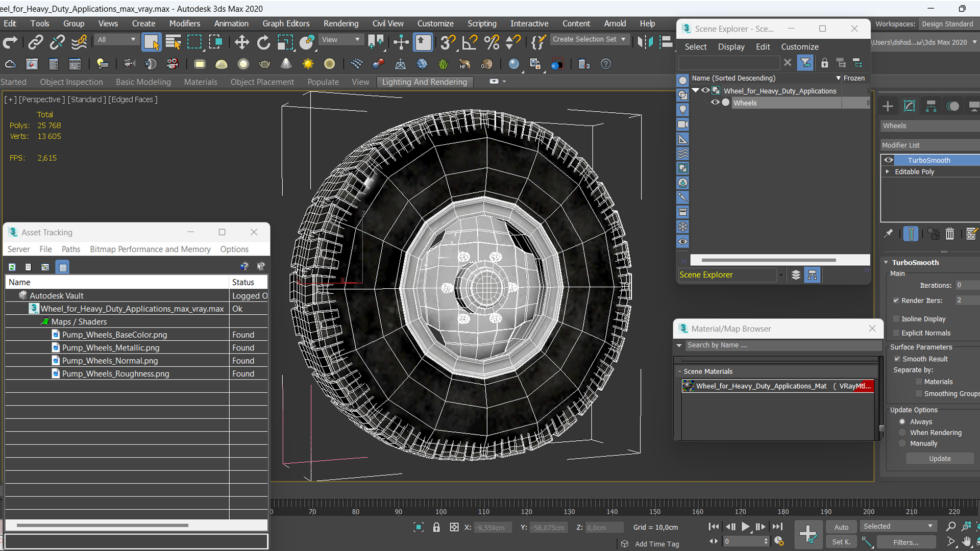
Task: Select the Move transform tool
Action: click(241, 42)
